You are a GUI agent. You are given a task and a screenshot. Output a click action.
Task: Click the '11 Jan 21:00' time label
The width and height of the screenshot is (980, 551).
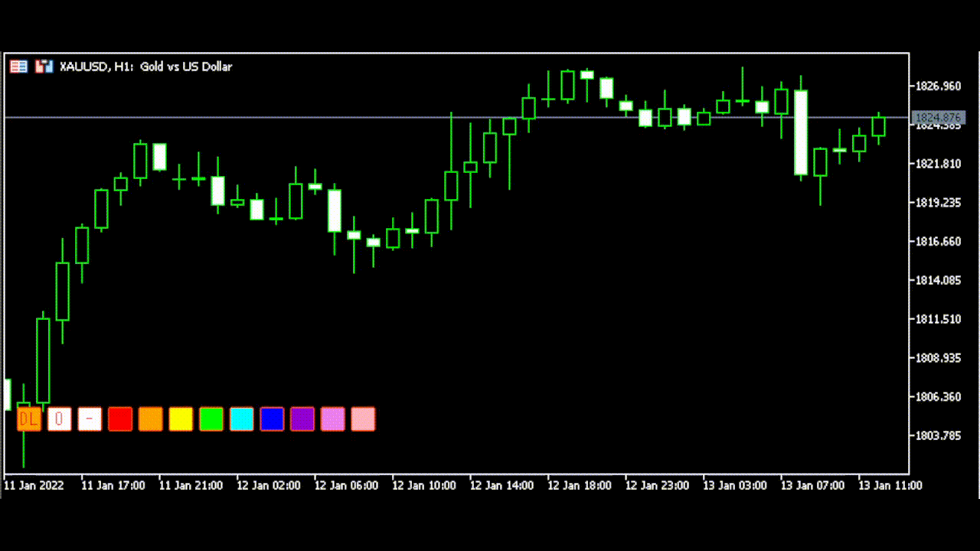(x=191, y=485)
